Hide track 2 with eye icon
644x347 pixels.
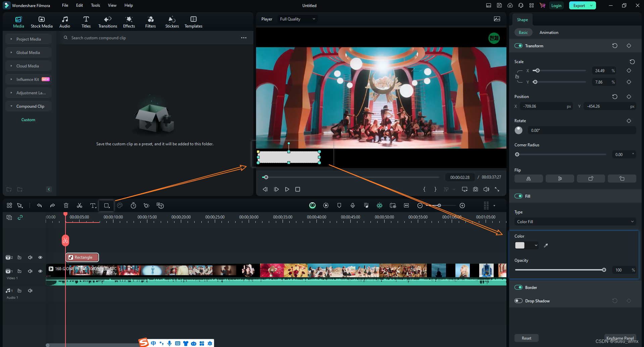[40, 257]
